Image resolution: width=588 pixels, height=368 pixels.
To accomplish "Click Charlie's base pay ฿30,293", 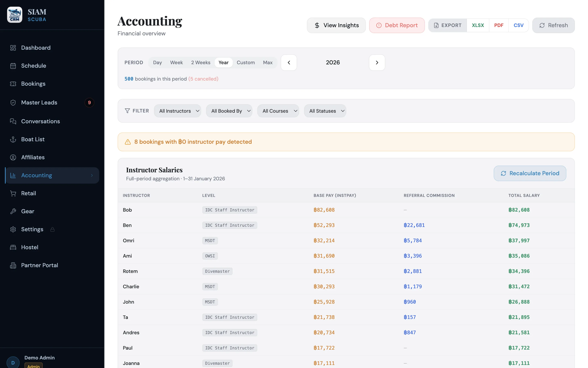I will (324, 286).
